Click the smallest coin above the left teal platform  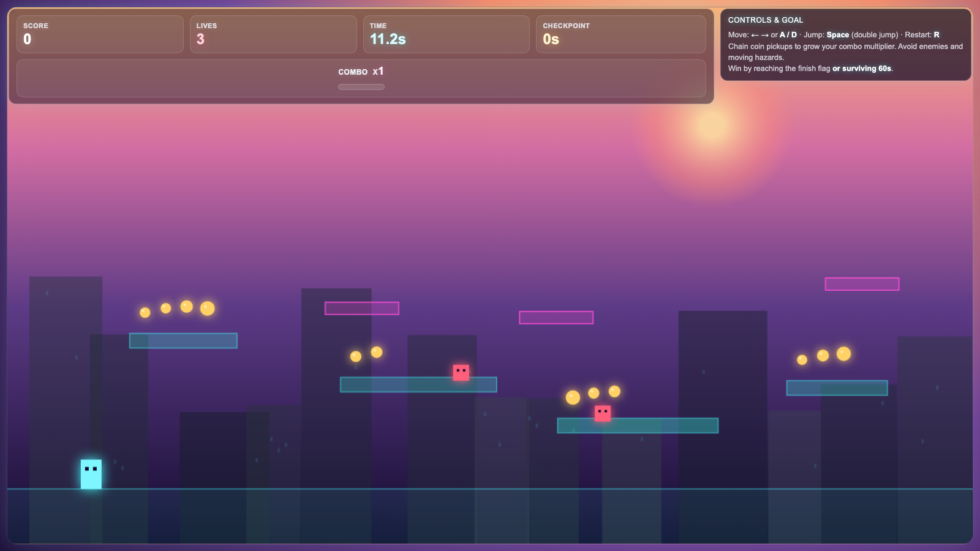pyautogui.click(x=145, y=312)
